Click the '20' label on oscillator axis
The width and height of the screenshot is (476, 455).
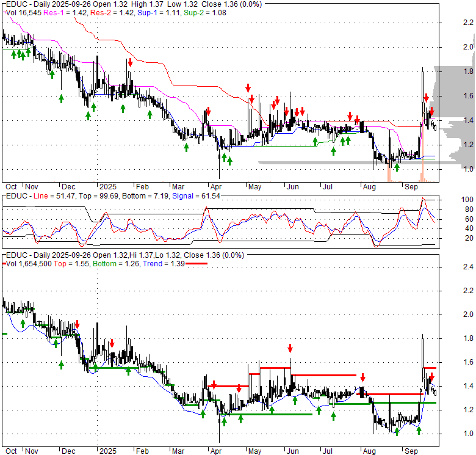[469, 238]
